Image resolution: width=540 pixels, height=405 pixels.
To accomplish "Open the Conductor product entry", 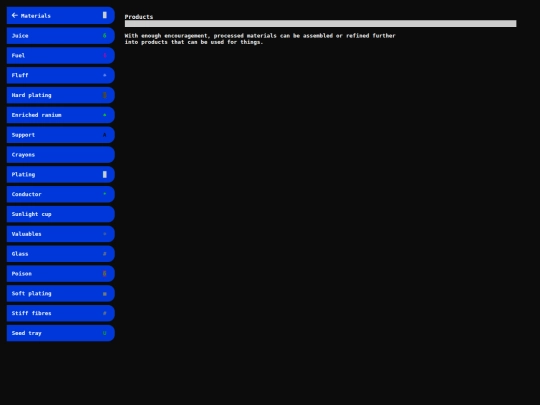I will click(x=61, y=194).
